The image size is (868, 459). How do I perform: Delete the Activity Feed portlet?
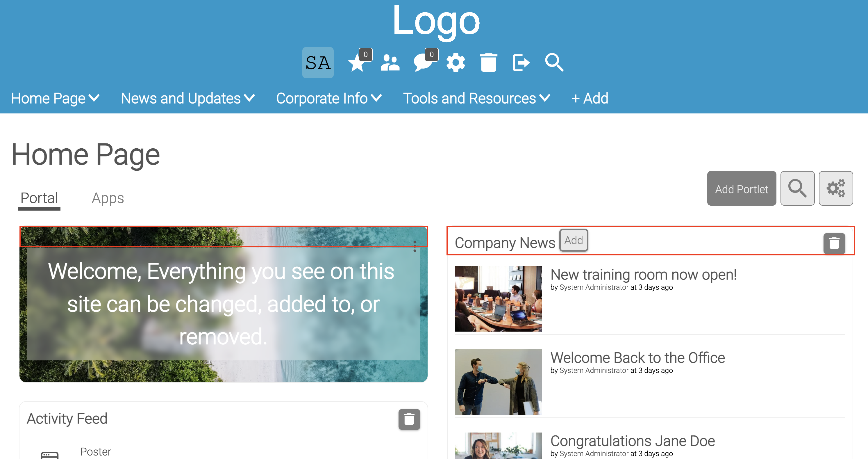click(409, 419)
